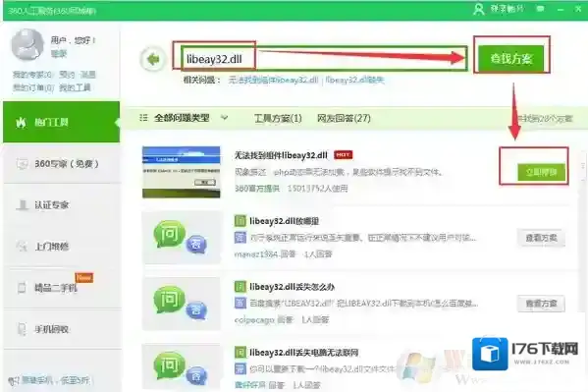Click Q&A bubble icon beside libeay32.dll放哪里
Screen dimensions: 588x392
point(182,238)
